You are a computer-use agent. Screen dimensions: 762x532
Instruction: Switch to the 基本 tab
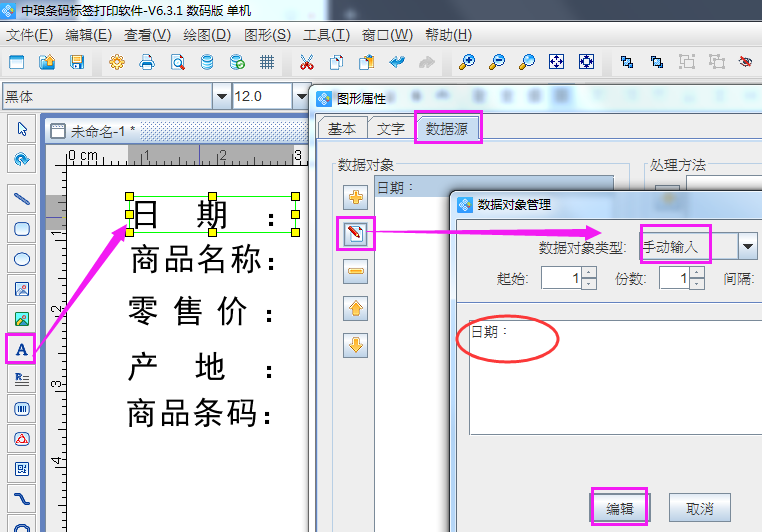click(x=342, y=129)
